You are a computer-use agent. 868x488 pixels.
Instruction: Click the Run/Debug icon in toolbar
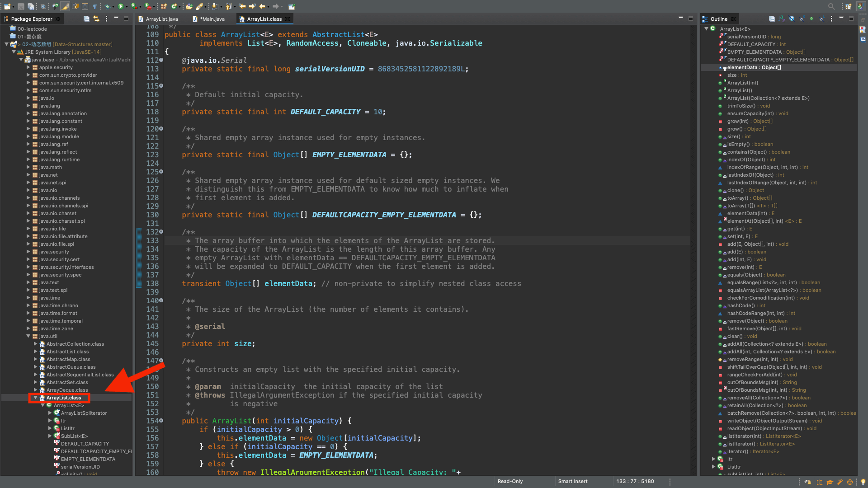118,6
